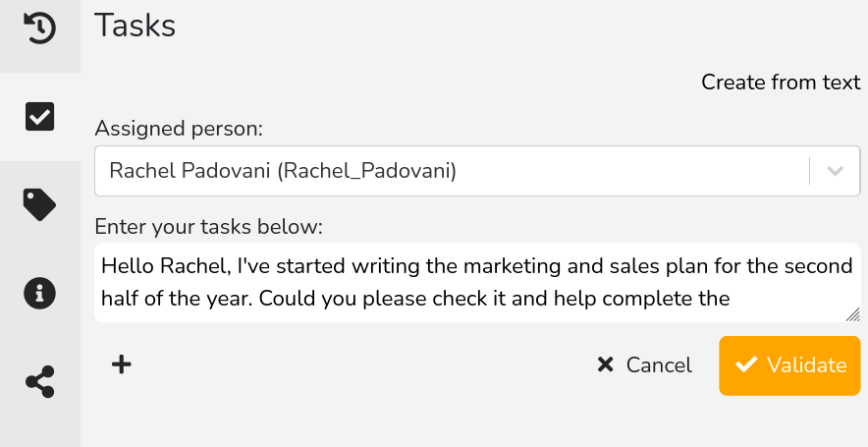This screenshot has width=868, height=447.
Task: Click the X icon beside Cancel
Action: point(605,365)
